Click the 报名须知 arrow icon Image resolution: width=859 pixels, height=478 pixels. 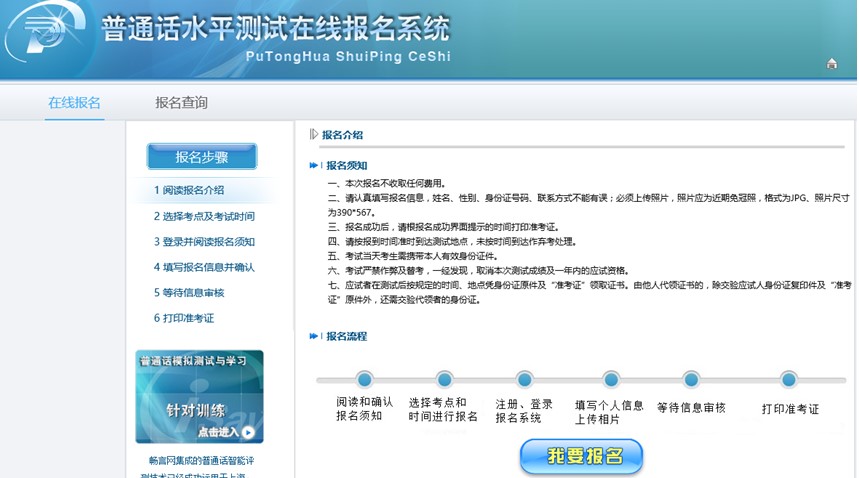click(x=315, y=165)
